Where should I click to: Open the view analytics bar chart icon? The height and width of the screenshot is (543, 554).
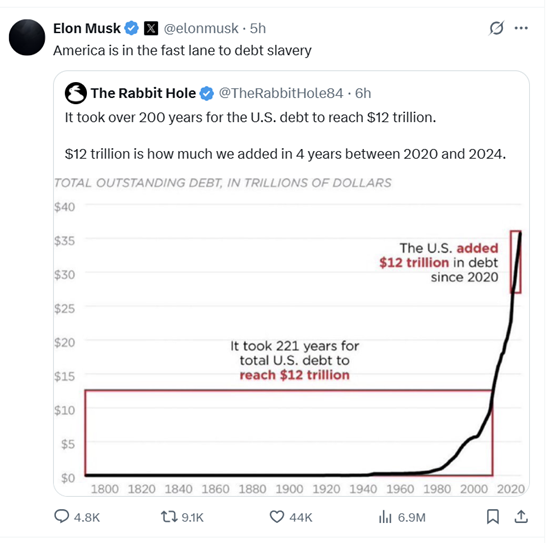coord(385,517)
